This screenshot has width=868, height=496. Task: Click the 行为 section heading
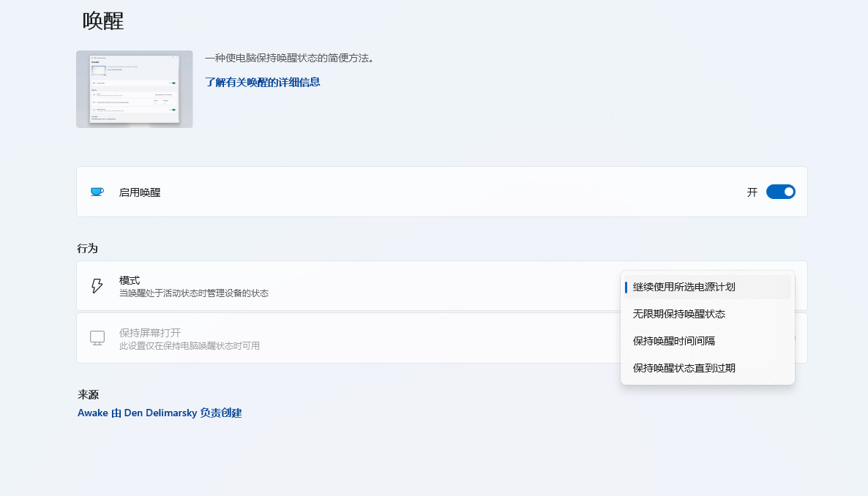click(x=88, y=249)
